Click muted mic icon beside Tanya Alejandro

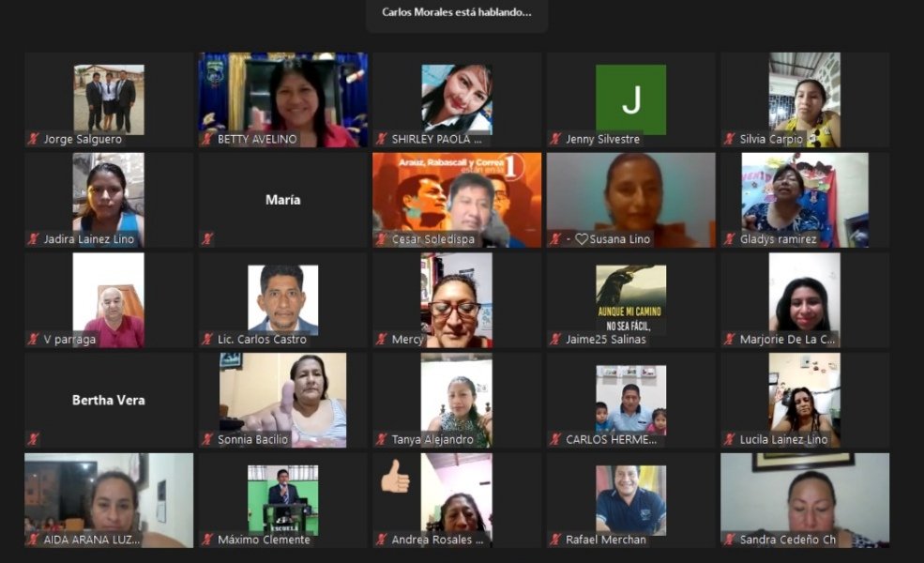[x=381, y=439]
